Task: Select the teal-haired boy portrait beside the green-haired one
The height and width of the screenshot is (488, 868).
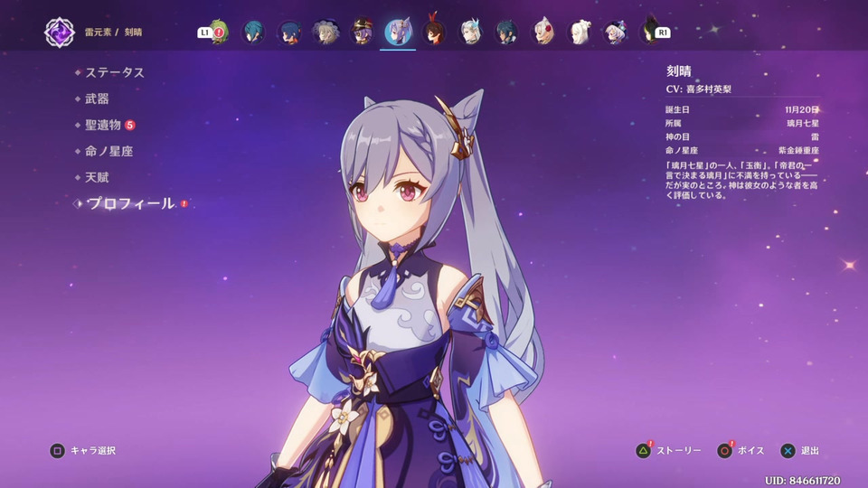Action: point(253,33)
